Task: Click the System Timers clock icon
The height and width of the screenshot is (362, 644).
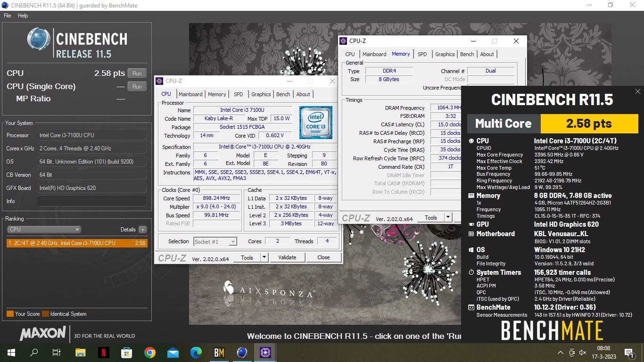Action: (471, 272)
